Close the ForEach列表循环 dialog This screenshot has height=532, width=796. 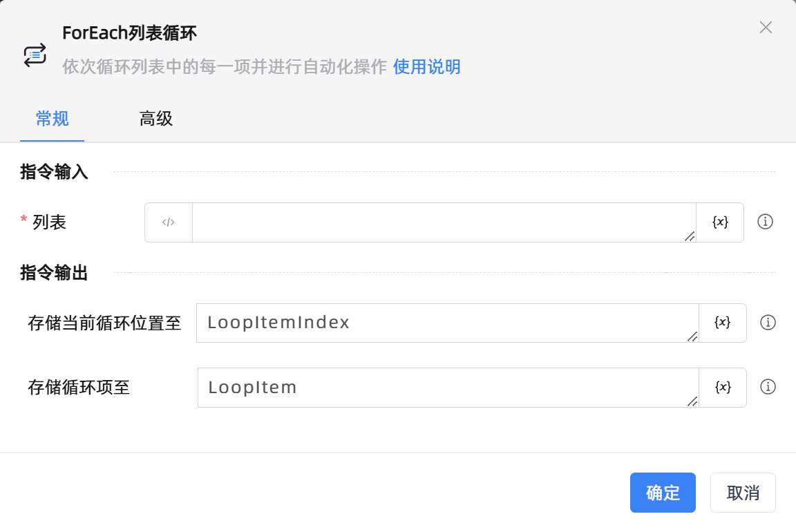[766, 28]
